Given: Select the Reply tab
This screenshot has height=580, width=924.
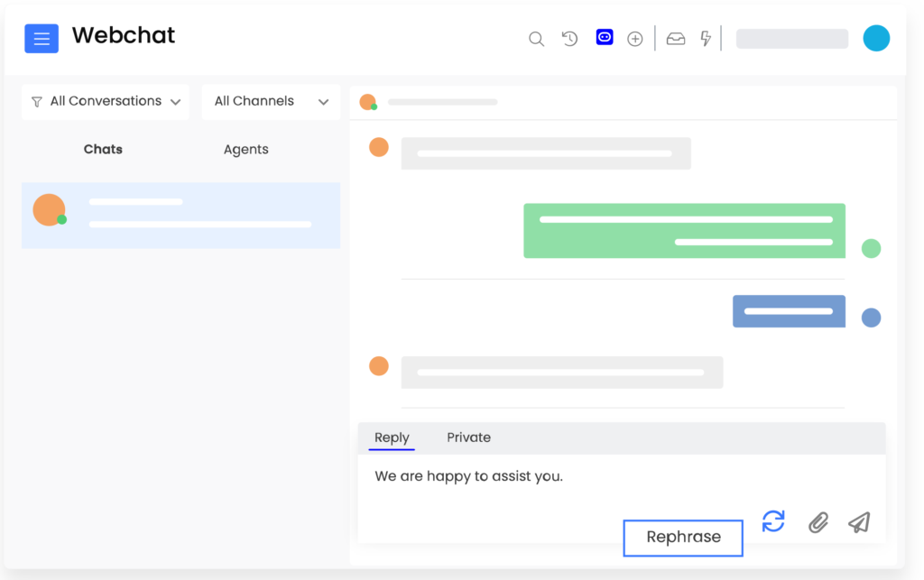Looking at the screenshot, I should pos(392,437).
